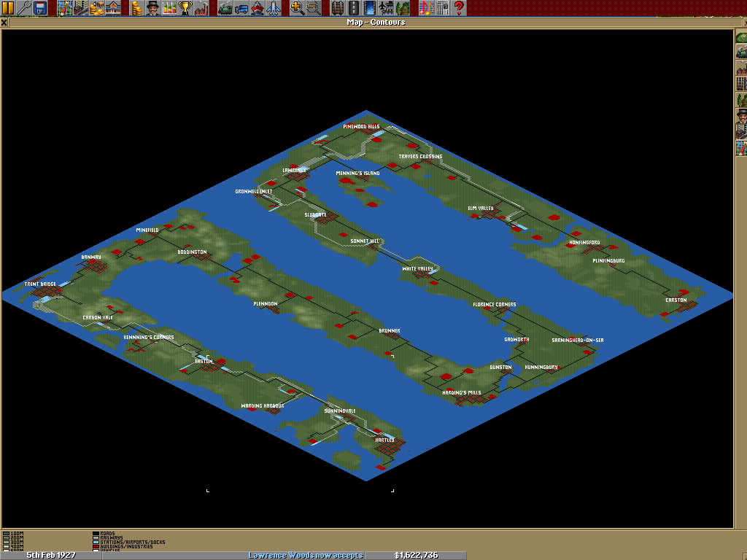Click the Sonnet Hill town label
This screenshot has width=747, height=560.
(365, 241)
